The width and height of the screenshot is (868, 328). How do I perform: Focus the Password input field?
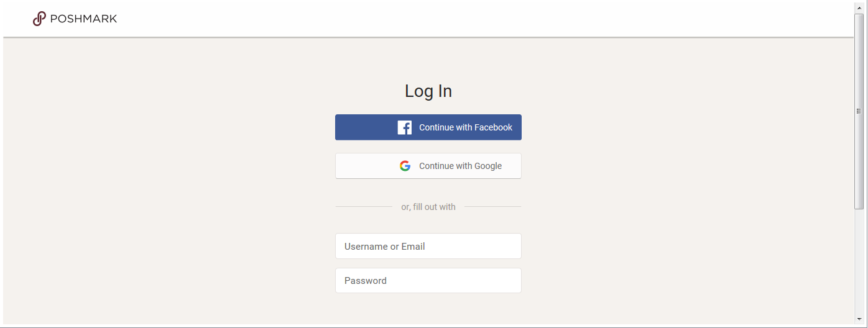(x=428, y=280)
